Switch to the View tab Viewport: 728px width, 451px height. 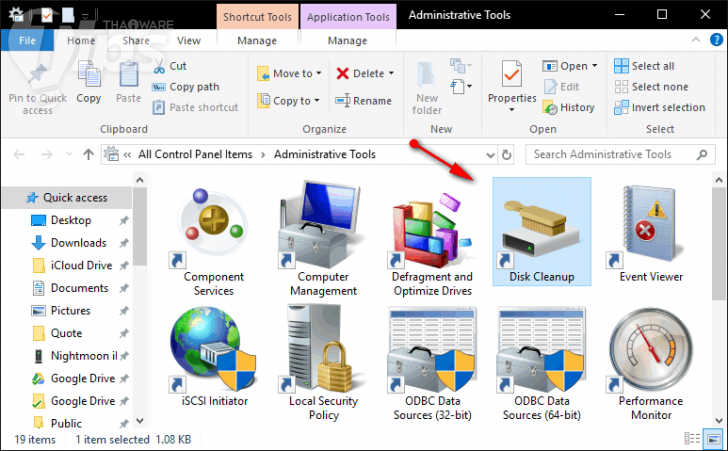coord(188,40)
